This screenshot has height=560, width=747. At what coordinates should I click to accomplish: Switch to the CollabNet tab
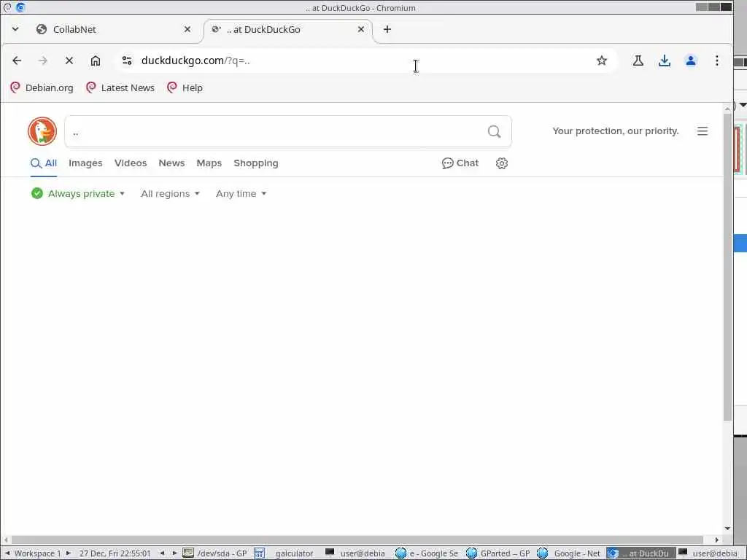click(115, 29)
